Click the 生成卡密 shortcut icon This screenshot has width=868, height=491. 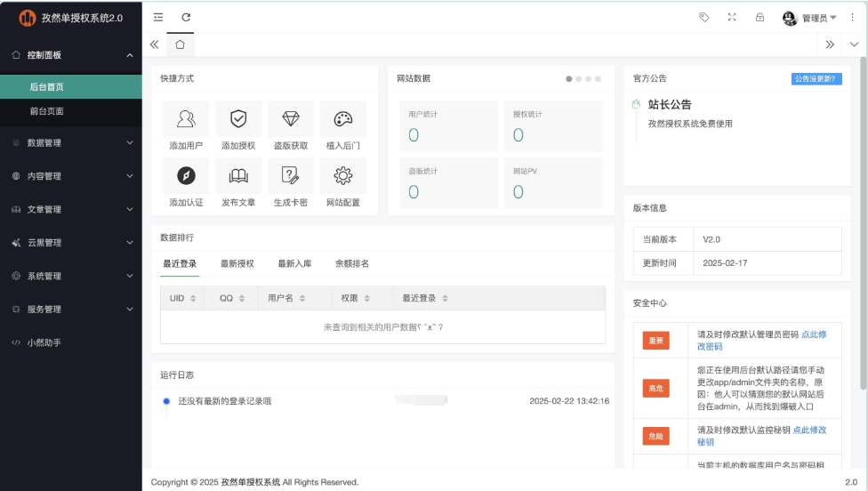coord(291,175)
